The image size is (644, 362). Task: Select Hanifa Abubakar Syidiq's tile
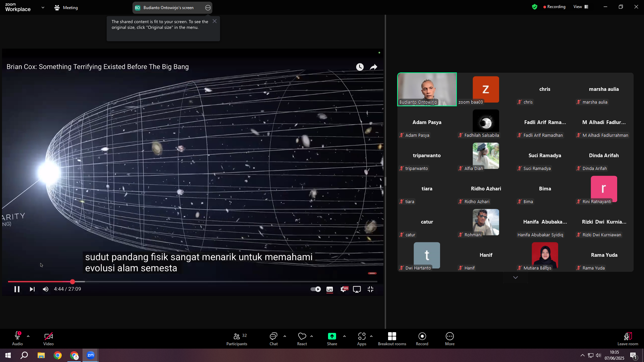click(x=545, y=222)
